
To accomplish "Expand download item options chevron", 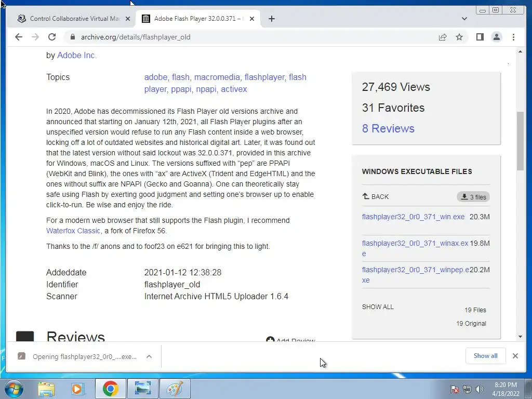I will (x=149, y=356).
